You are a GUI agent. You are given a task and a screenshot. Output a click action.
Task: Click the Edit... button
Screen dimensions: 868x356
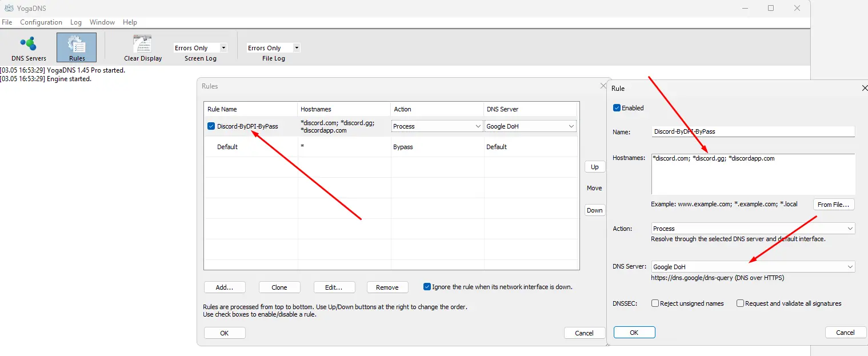[x=334, y=287]
